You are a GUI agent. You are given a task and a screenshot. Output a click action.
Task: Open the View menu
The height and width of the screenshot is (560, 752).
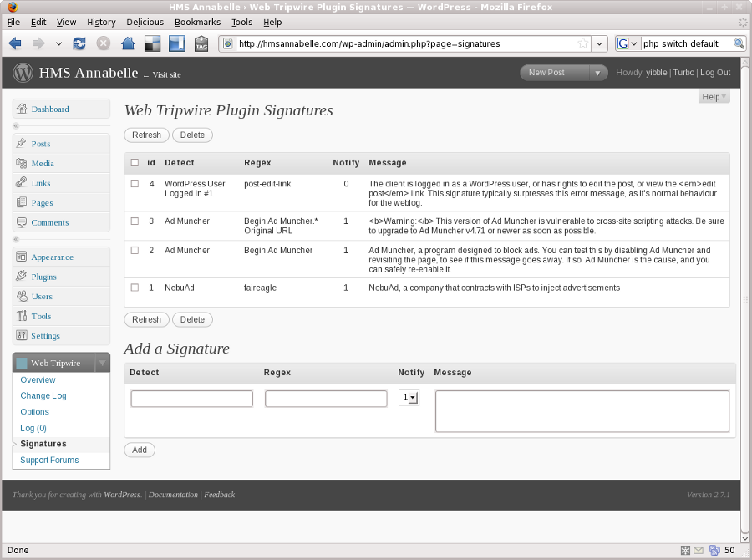pyautogui.click(x=66, y=22)
